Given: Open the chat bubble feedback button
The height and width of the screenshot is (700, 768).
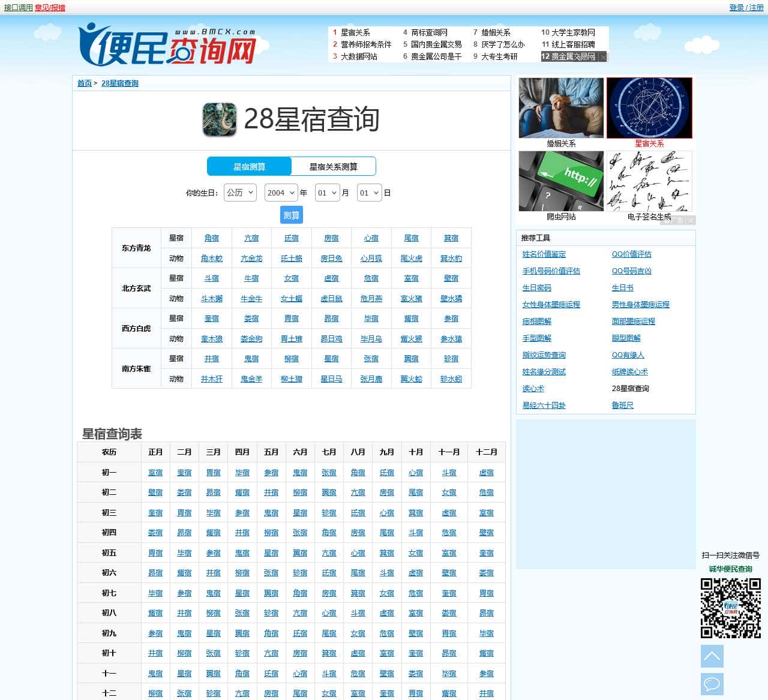Looking at the screenshot, I should (x=712, y=684).
